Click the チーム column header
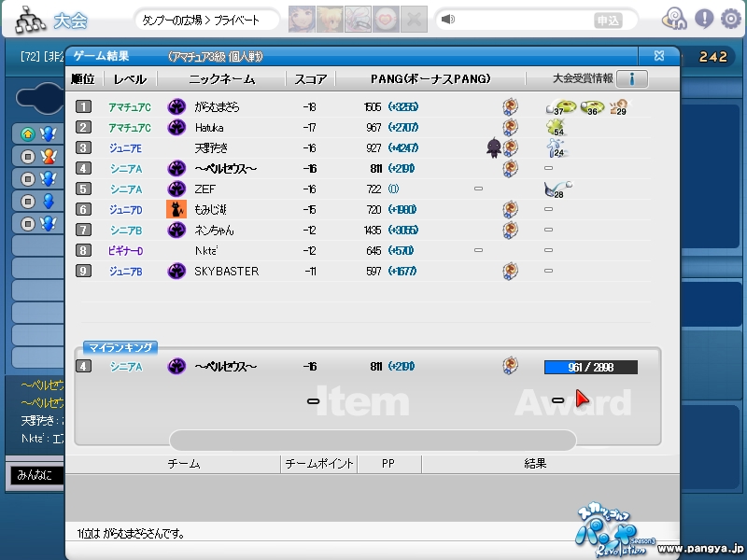Viewport: 747px width, 560px height. [184, 464]
